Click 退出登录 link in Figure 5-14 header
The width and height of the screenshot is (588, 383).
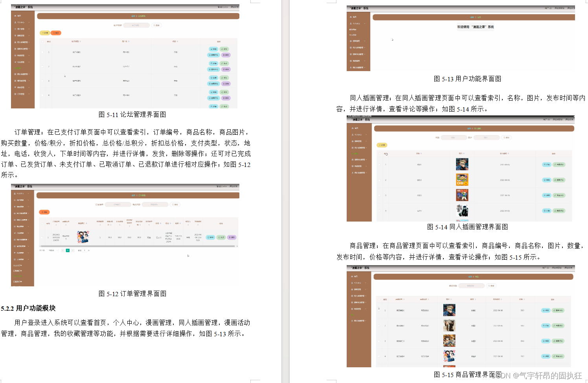click(569, 119)
